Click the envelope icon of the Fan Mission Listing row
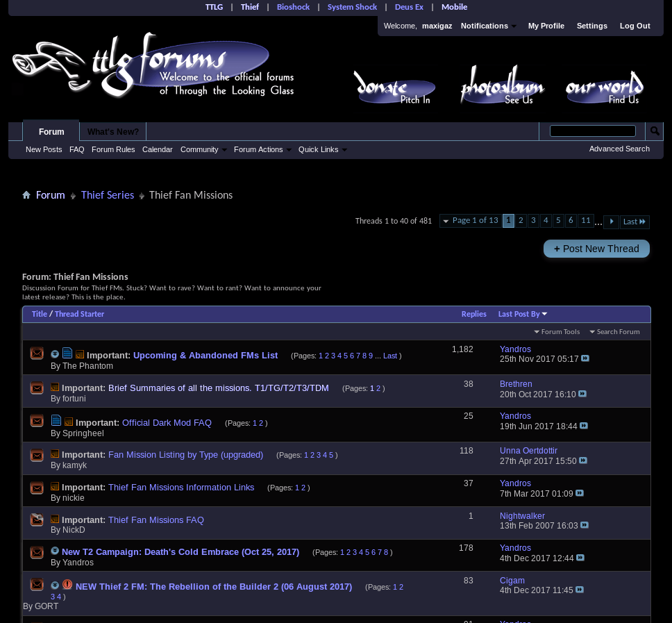 pyautogui.click(x=37, y=455)
